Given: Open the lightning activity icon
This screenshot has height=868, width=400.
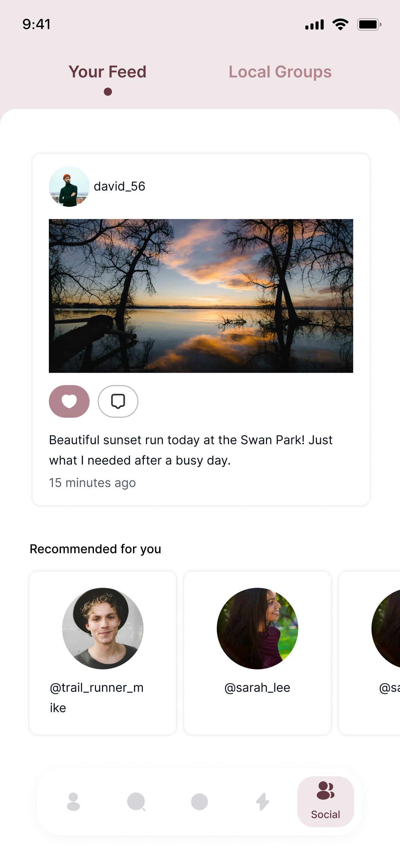Looking at the screenshot, I should [x=262, y=801].
